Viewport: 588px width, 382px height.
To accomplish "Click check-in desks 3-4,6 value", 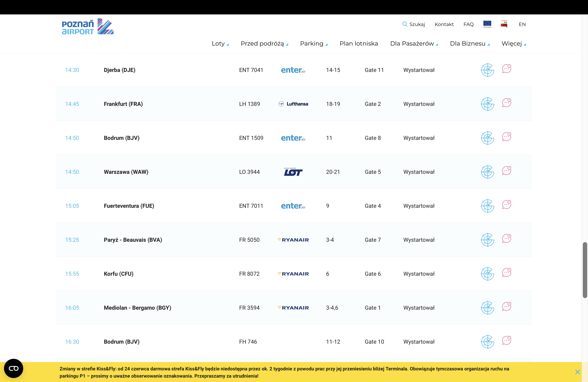I will click(x=332, y=308).
